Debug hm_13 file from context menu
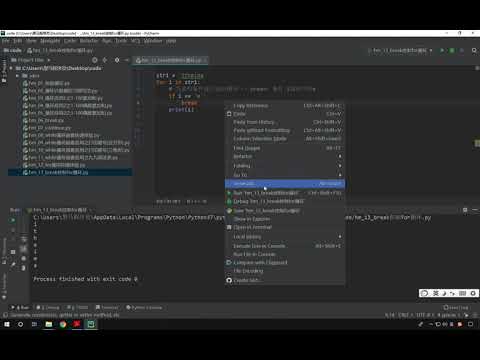 pos(285,201)
